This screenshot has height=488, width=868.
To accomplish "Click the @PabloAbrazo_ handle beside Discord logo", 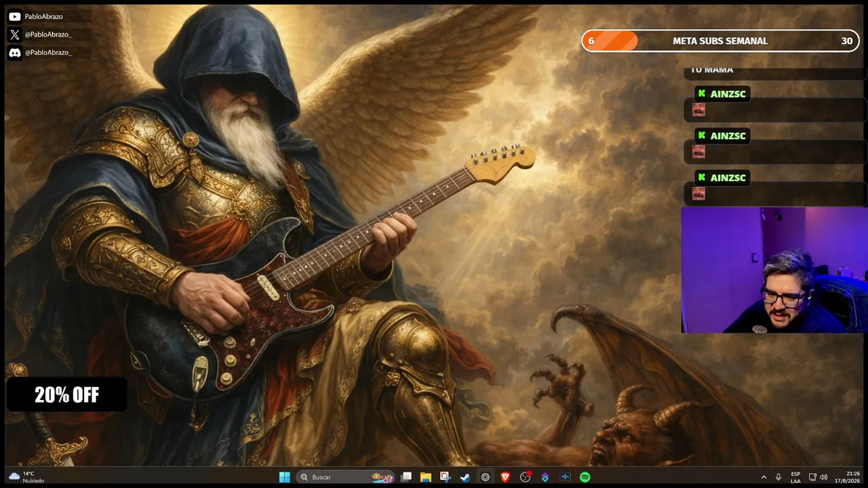I will coord(48,52).
